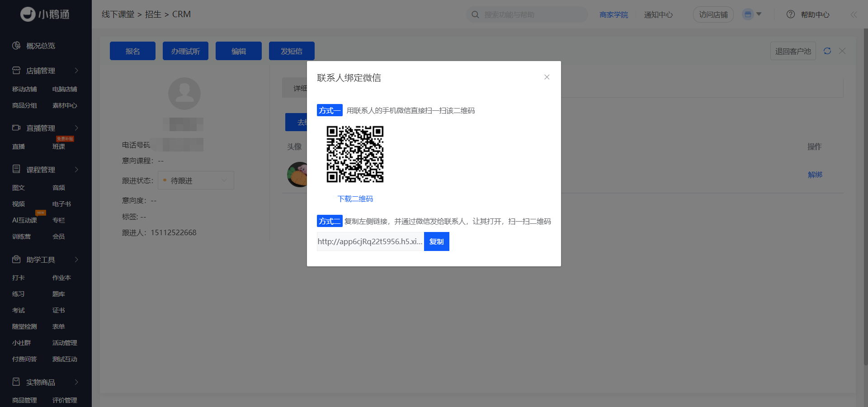This screenshot has height=407, width=868.
Task: Click the 助学工具 toolbox icon
Action: coord(16,260)
